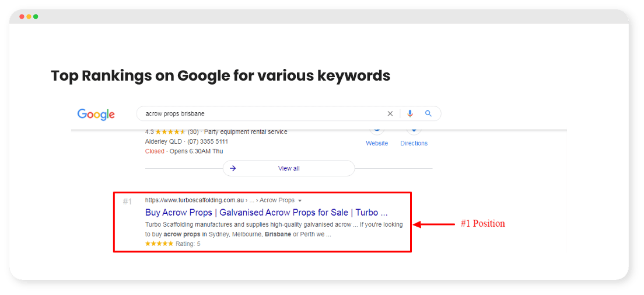The height and width of the screenshot is (295, 644).
Task: Click View all local results button
Action: [x=289, y=168]
